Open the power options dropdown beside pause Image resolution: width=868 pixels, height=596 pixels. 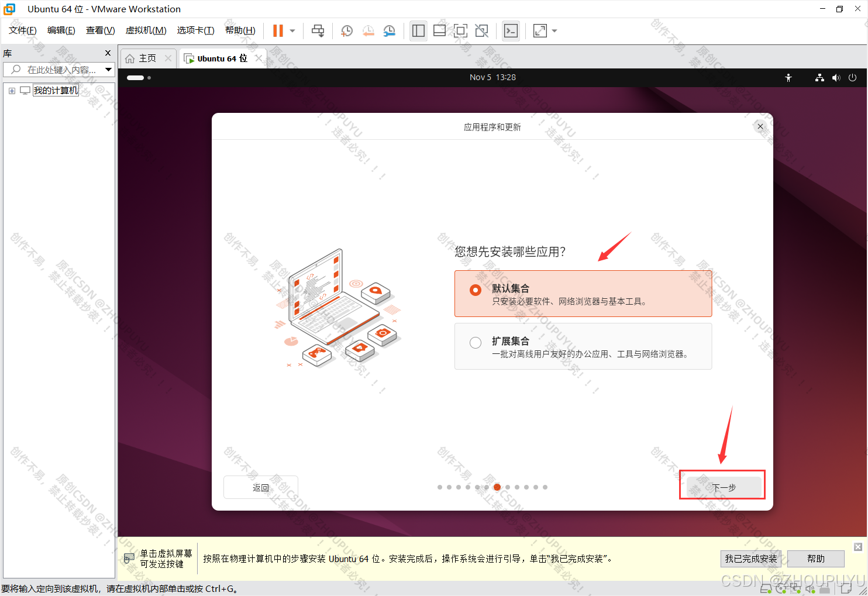tap(292, 31)
